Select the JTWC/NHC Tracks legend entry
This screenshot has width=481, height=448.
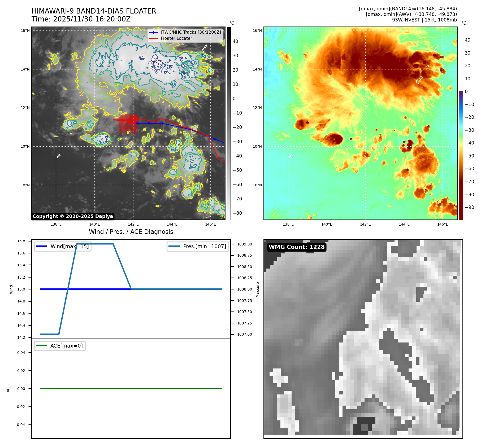191,32
